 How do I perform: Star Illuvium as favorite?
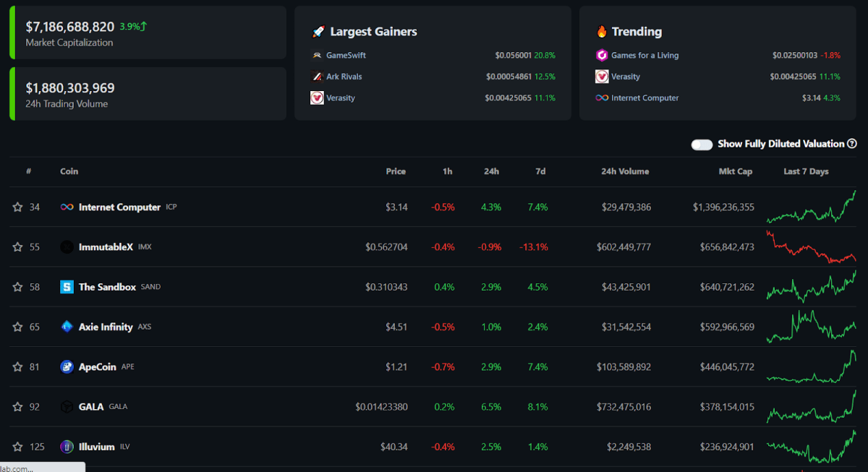coord(17,447)
